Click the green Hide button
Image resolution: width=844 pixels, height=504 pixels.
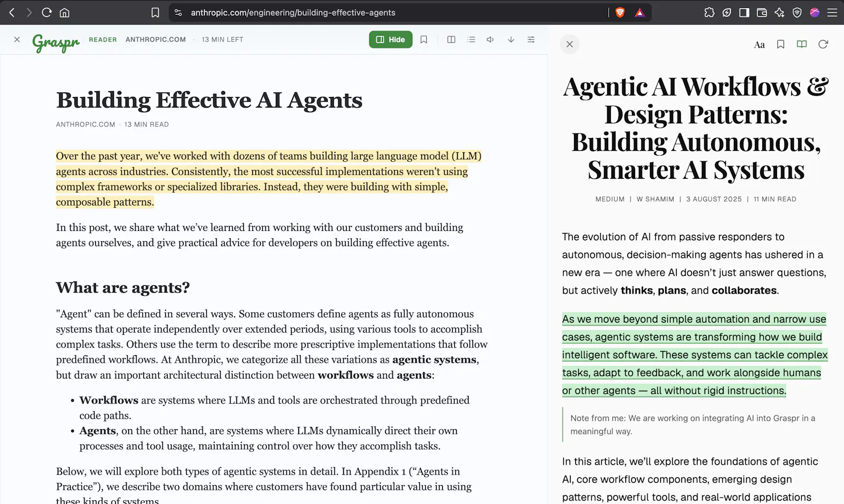[391, 40]
